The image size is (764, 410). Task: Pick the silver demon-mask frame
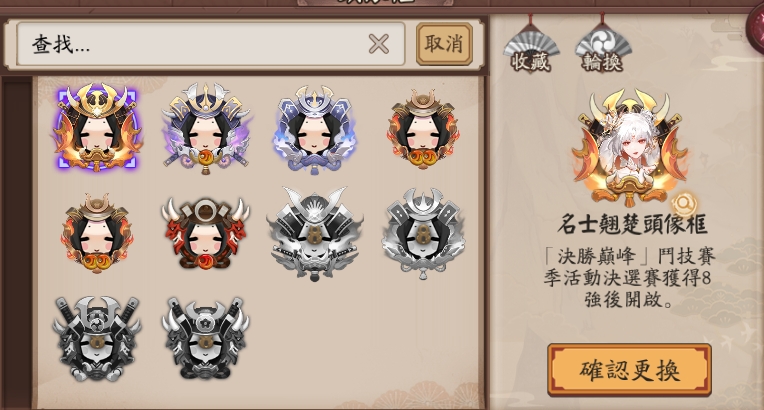click(x=314, y=234)
